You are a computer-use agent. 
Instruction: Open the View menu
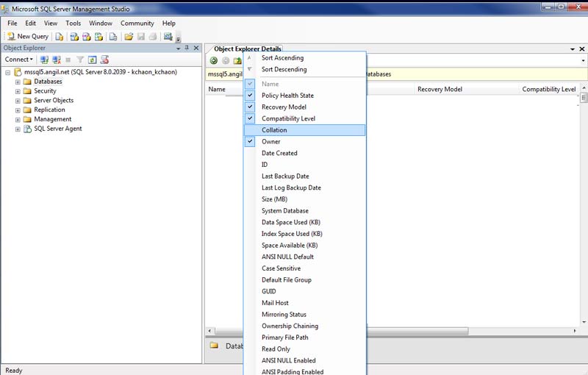pos(51,24)
